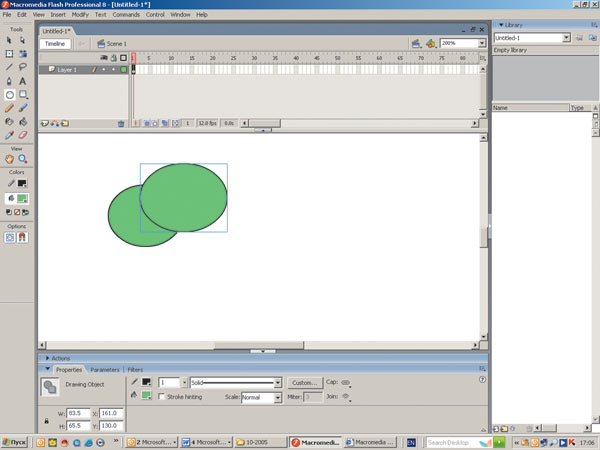Select the Zoom magnifier tool
The height and width of the screenshot is (450, 600).
point(22,158)
